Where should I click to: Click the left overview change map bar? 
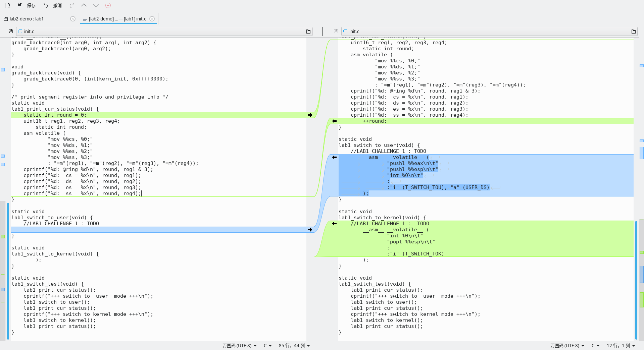(x=3, y=189)
